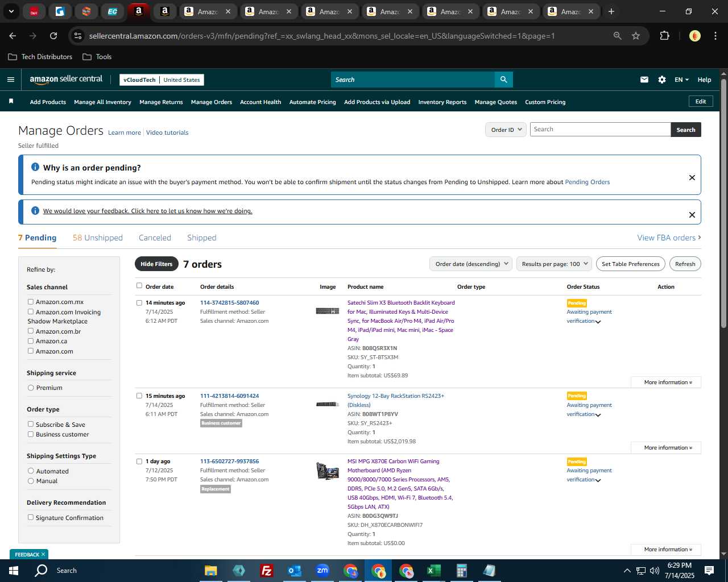Check the Subscribe & Save order type

click(31, 424)
